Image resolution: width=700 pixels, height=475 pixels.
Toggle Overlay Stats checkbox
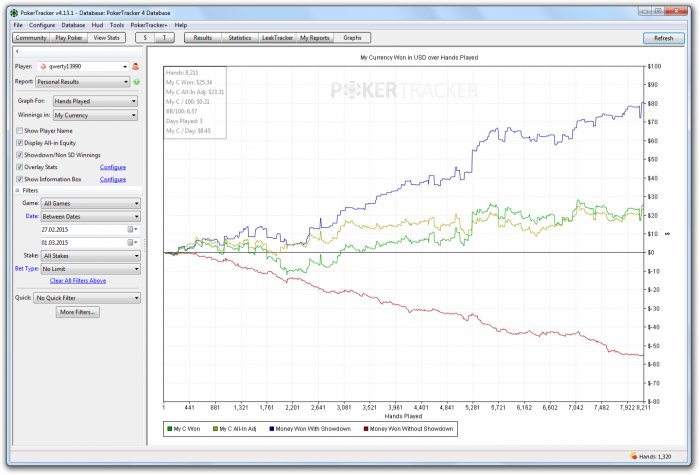pyautogui.click(x=19, y=167)
